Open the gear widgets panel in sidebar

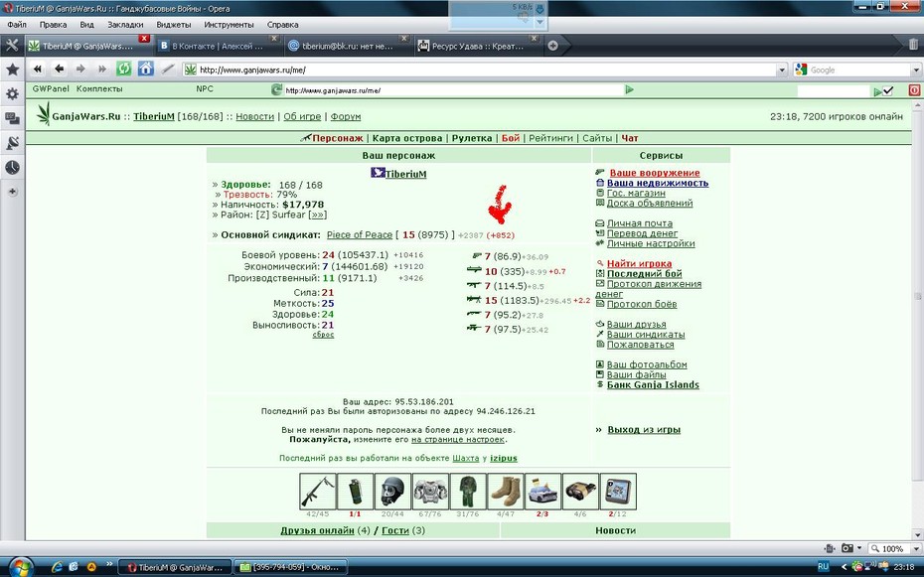12,93
